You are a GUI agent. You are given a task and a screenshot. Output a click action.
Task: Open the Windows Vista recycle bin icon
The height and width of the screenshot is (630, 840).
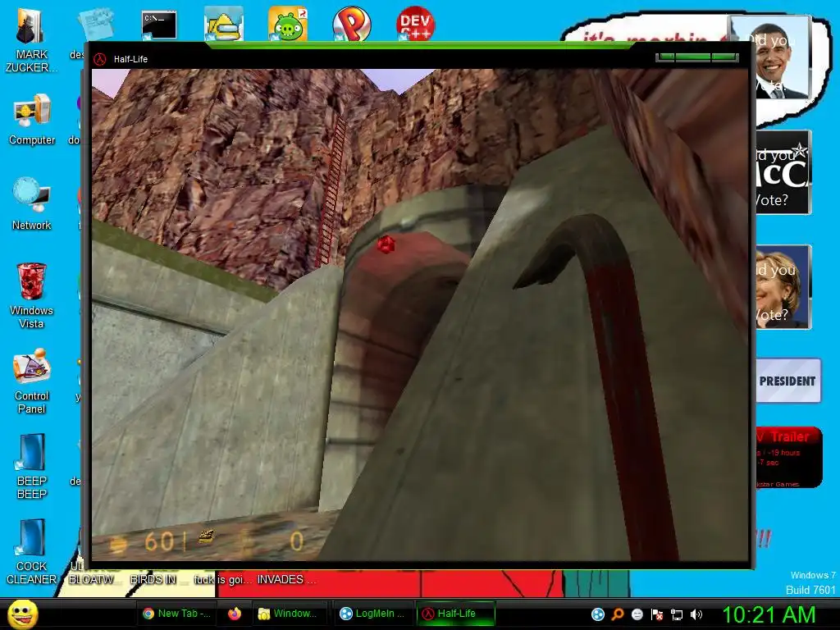pos(31,295)
